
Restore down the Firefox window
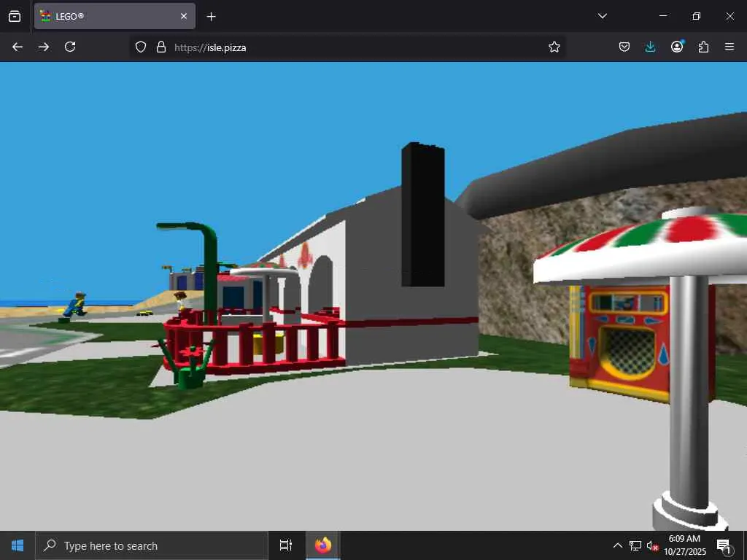(697, 16)
